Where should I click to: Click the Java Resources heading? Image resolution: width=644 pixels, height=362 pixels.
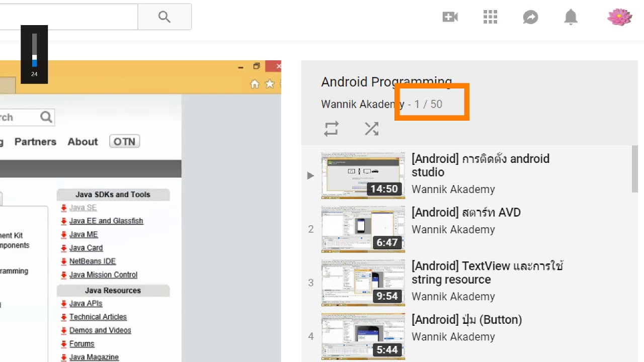pos(113,291)
